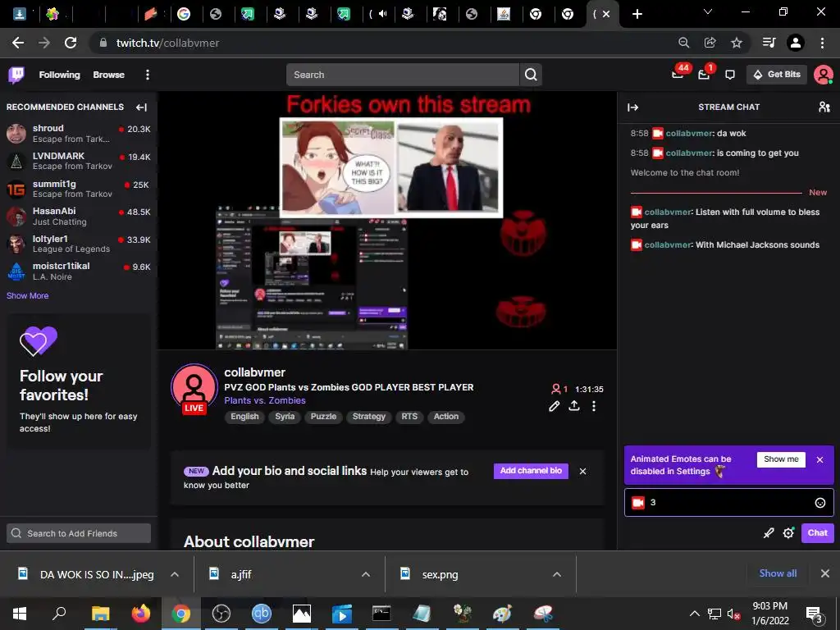Close the downloads bar
This screenshot has width=840, height=630.
(x=825, y=573)
